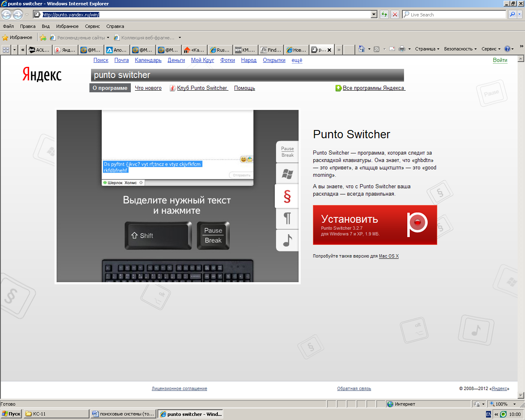Go to home page via house icon
525x420 pixels.
point(361,49)
